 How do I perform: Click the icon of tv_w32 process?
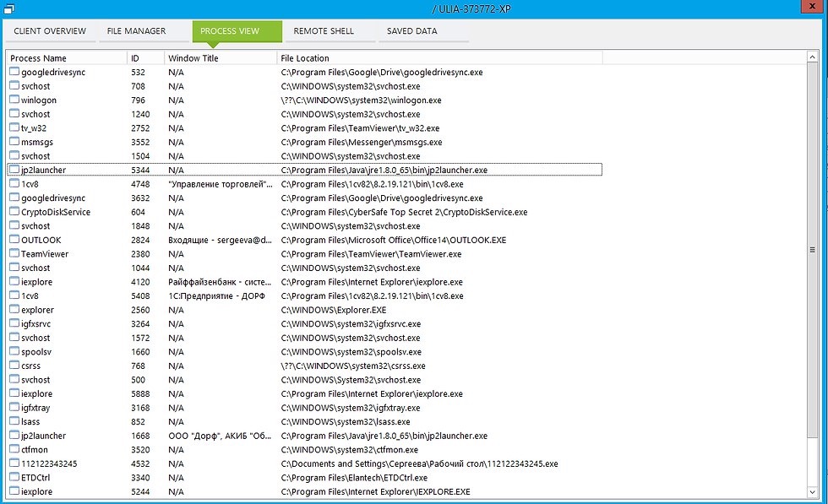[14, 127]
